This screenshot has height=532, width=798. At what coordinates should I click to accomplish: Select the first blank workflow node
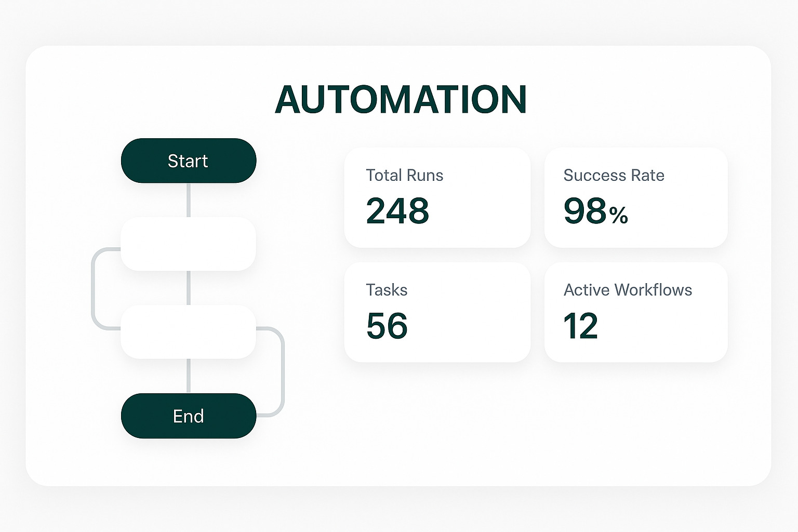click(188, 244)
